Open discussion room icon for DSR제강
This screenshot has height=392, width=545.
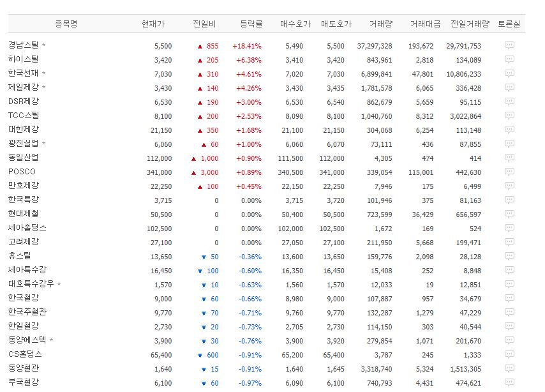509,102
